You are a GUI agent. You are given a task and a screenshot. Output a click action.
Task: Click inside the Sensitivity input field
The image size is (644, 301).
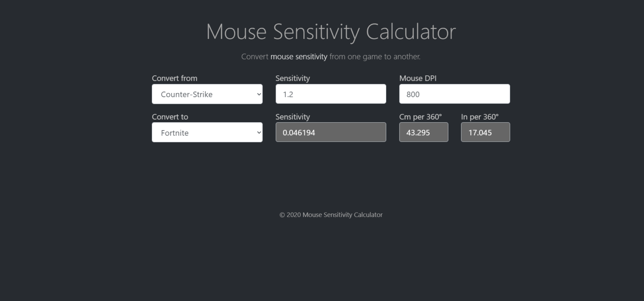click(x=330, y=94)
